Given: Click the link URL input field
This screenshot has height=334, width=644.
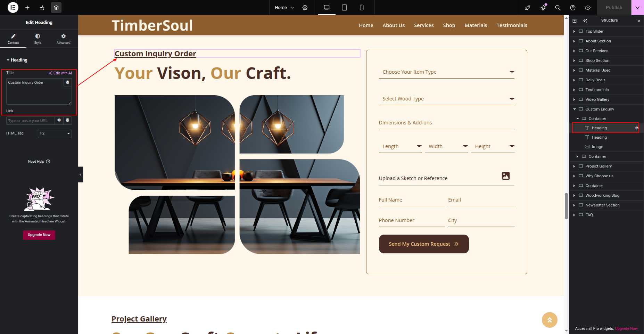Looking at the screenshot, I should tap(30, 121).
